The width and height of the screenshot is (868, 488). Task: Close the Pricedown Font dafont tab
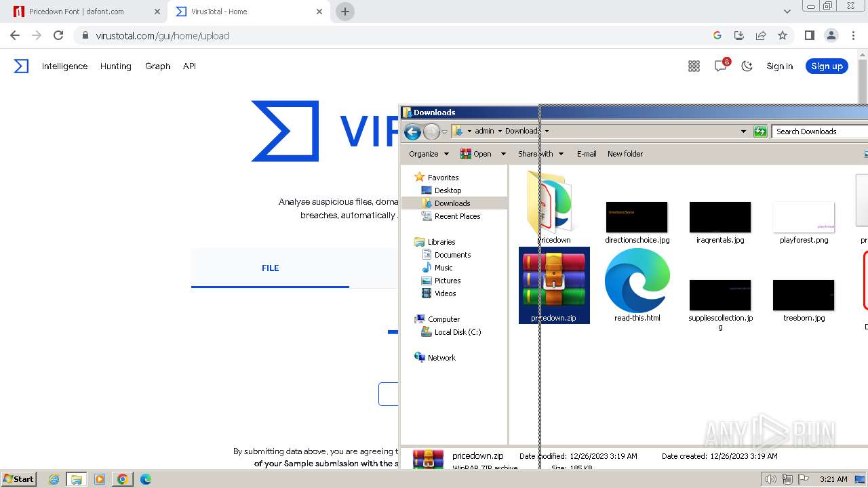pyautogui.click(x=157, y=12)
